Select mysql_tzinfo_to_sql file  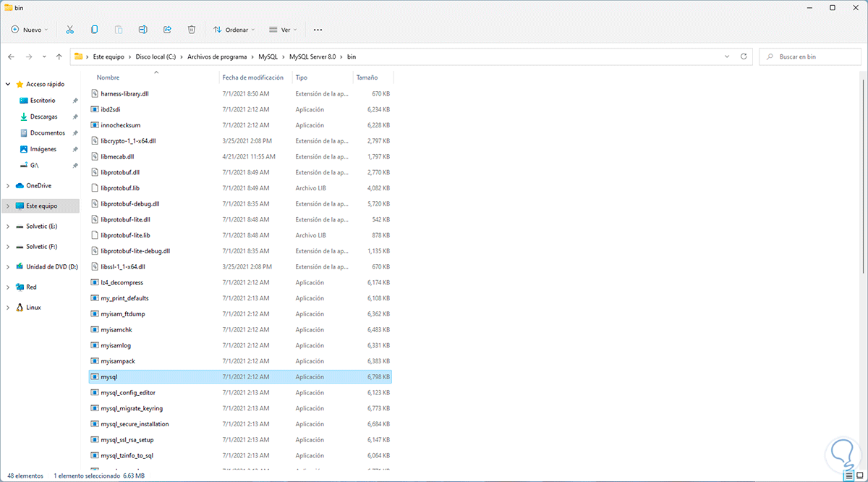[x=239, y=456]
